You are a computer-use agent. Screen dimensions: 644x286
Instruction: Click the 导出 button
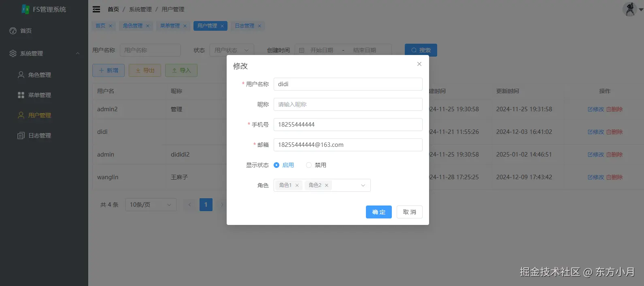coord(145,70)
